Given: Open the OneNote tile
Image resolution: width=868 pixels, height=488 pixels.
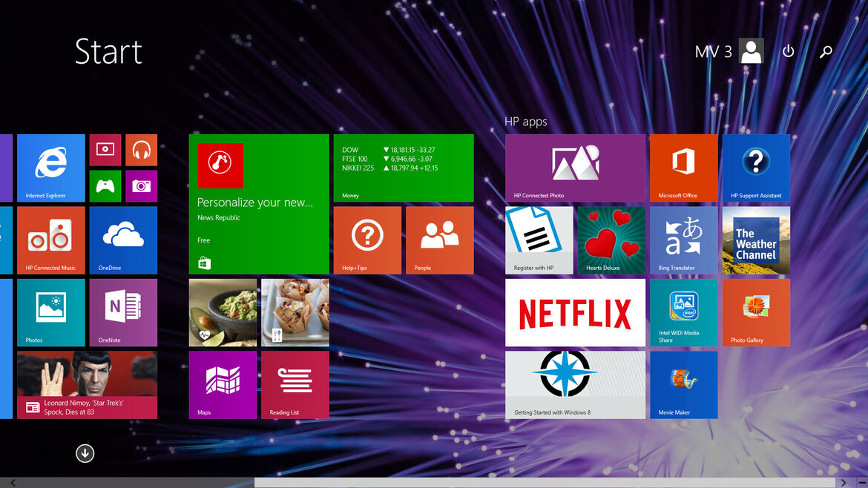Looking at the screenshot, I should click(123, 313).
